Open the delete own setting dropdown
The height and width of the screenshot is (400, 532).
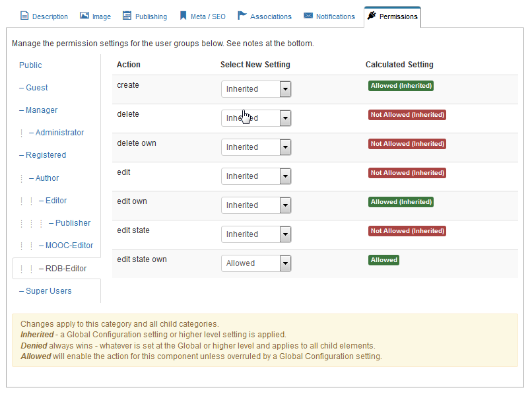(256, 147)
